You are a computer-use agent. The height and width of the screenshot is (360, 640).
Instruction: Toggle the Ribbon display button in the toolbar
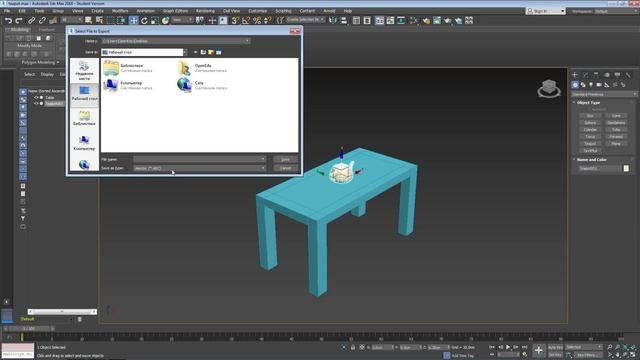click(380, 20)
